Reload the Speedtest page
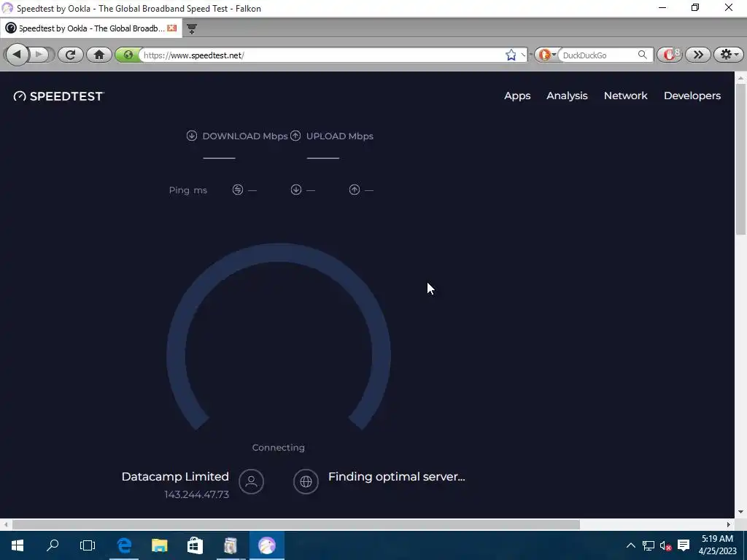This screenshot has width=747, height=560. [71, 55]
